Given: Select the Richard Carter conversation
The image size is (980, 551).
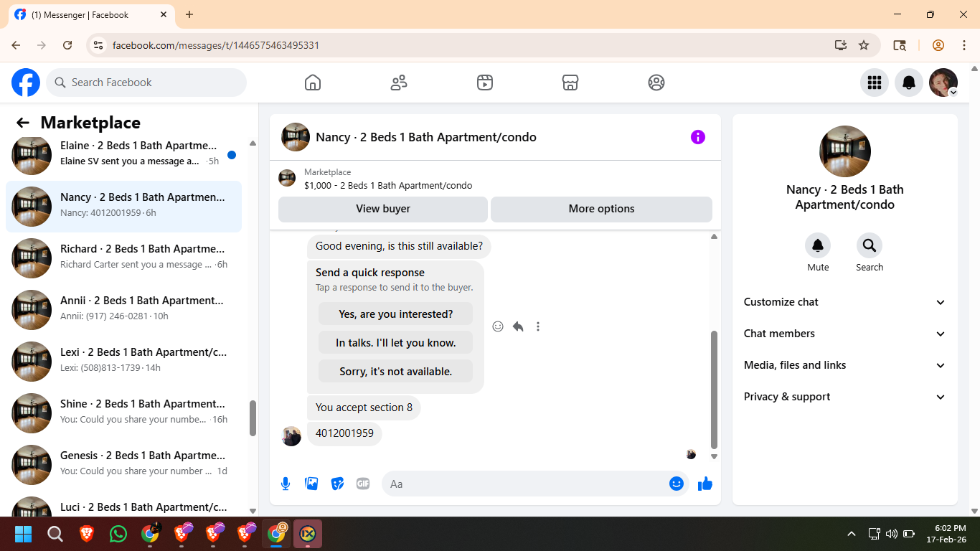Looking at the screenshot, I should pos(124,258).
